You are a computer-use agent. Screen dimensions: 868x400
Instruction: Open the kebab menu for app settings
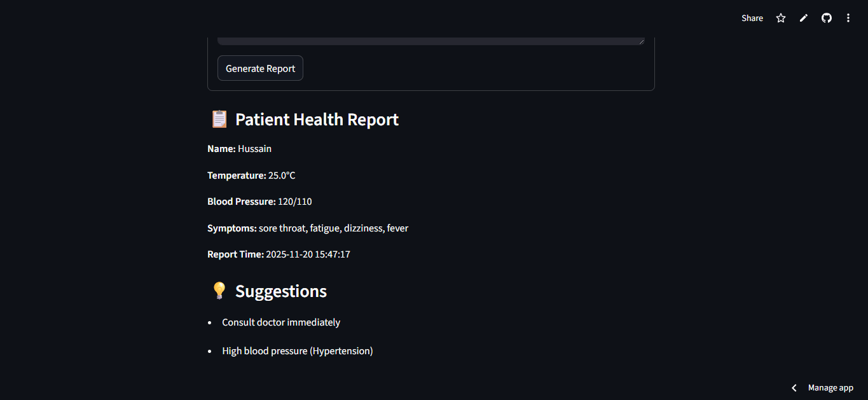(848, 18)
